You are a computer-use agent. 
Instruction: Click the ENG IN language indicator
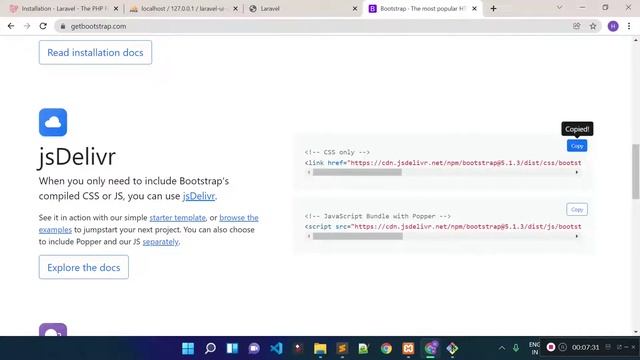(534, 348)
